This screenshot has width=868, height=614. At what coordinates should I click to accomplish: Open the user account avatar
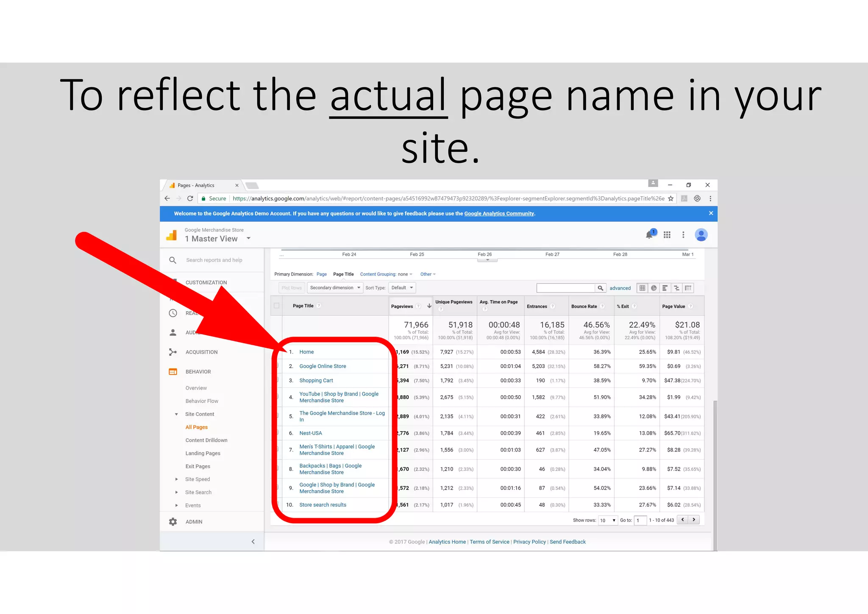(701, 234)
